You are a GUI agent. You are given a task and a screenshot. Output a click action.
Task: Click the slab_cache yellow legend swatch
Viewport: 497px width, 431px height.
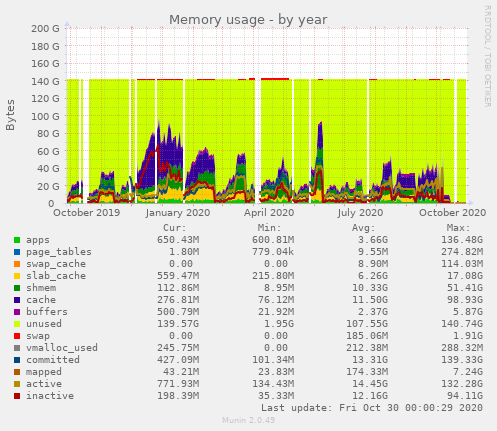[x=17, y=276]
